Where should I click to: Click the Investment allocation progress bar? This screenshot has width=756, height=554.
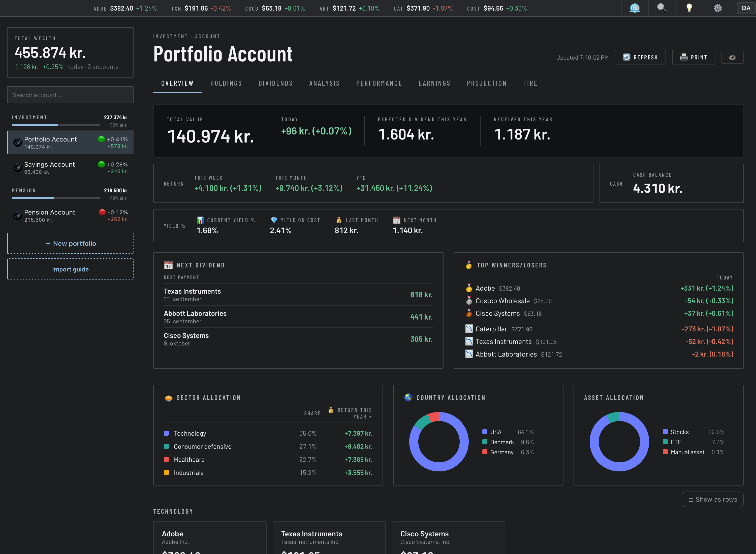(x=56, y=125)
